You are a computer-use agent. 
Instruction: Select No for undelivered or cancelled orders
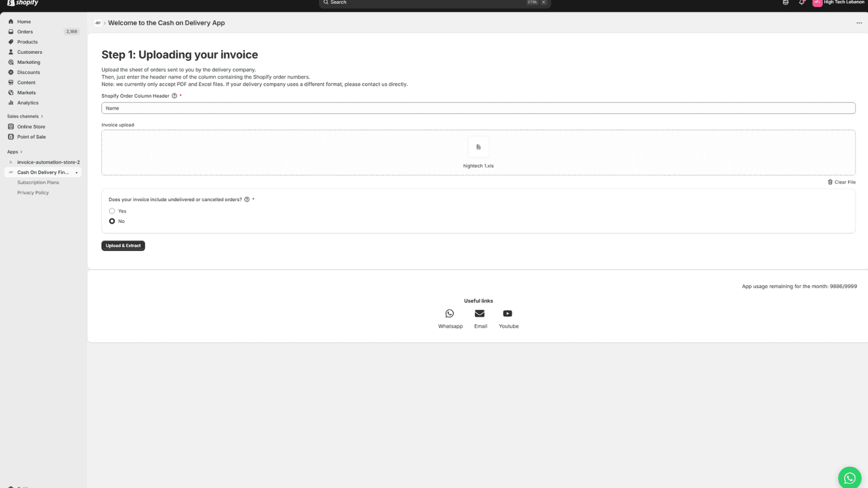(112, 221)
